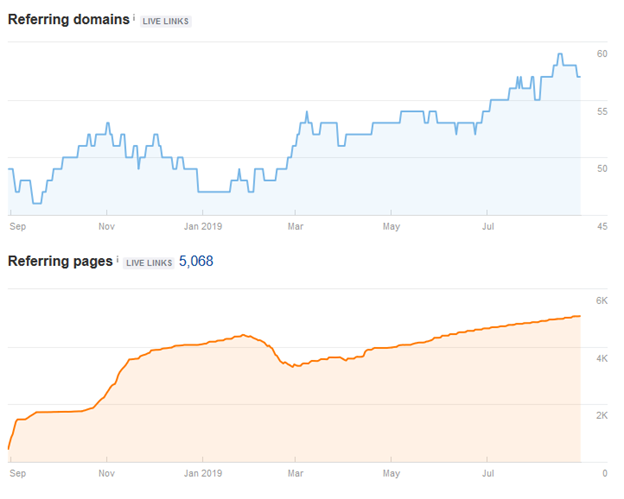Image resolution: width=624 pixels, height=499 pixels.
Task: Click the 45 value on domains y-axis
Action: pyautogui.click(x=602, y=226)
